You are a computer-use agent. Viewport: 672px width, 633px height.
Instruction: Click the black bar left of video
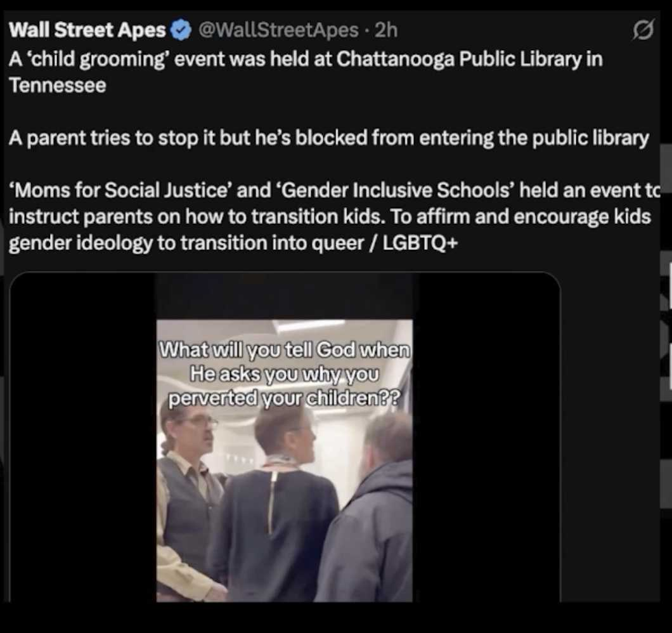(84, 438)
